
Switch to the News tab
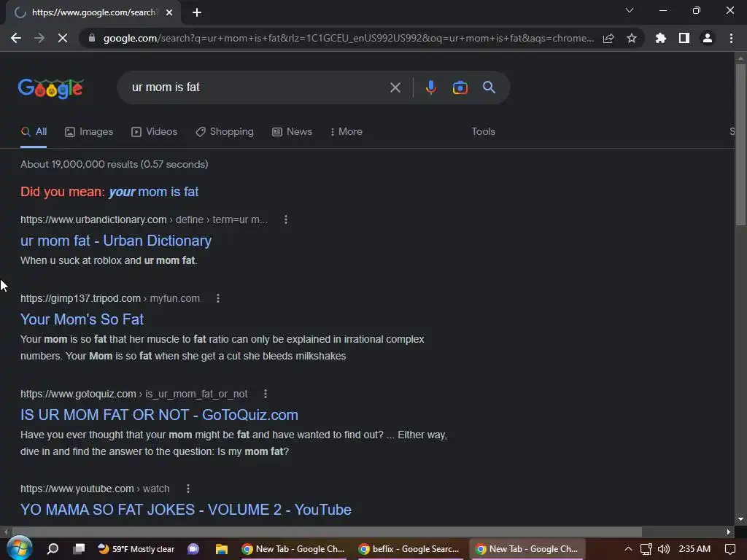point(292,132)
